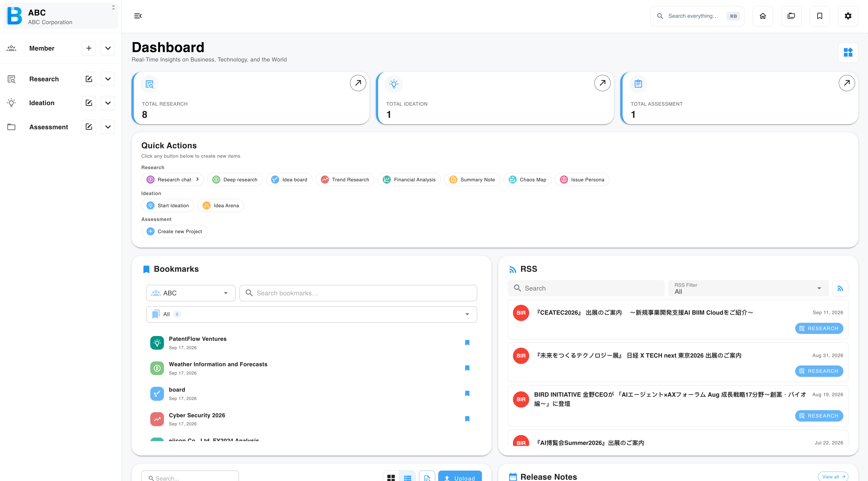The height and width of the screenshot is (481, 868).
Task: Launch Trend Research quick action
Action: pos(345,180)
